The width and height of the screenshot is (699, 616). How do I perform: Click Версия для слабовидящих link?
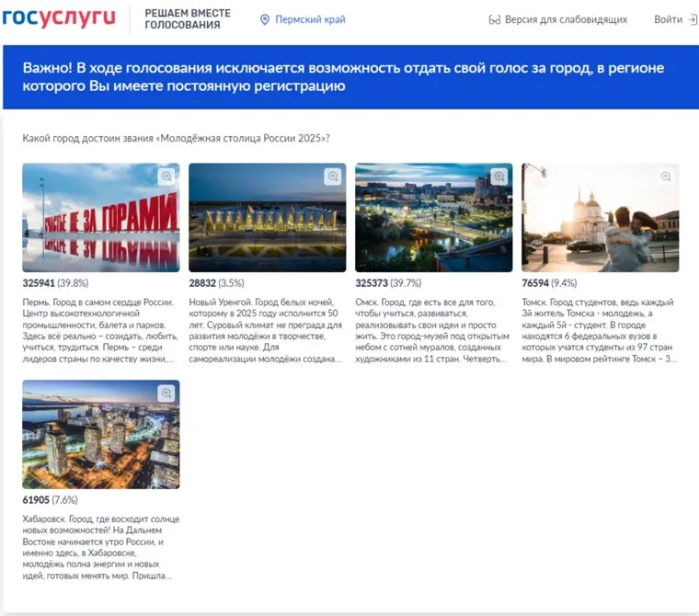pos(566,19)
